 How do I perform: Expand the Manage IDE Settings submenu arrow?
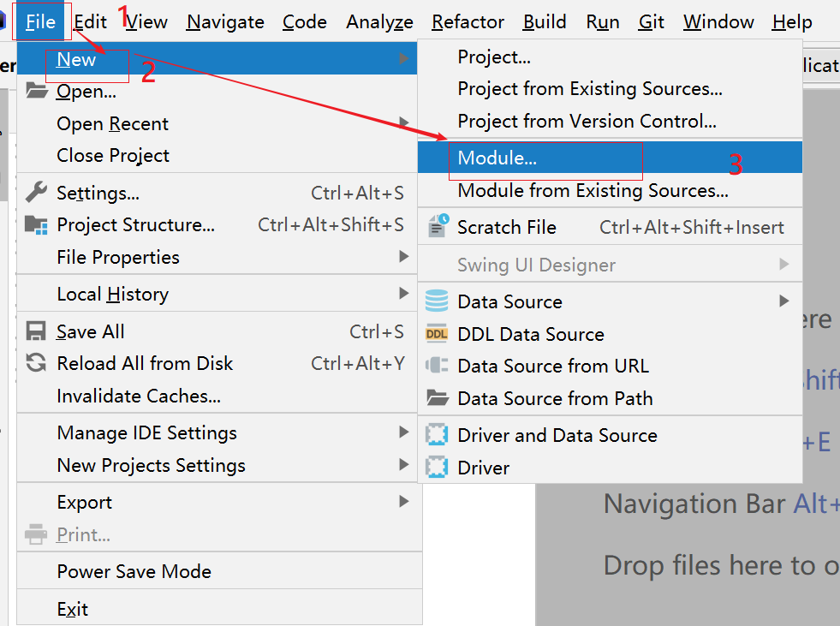[404, 432]
